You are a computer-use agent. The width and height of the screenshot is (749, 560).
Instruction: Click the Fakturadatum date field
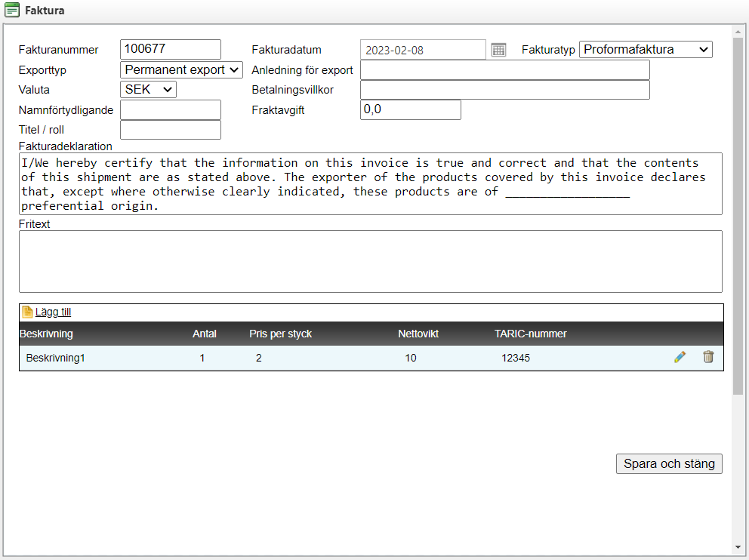[423, 50]
